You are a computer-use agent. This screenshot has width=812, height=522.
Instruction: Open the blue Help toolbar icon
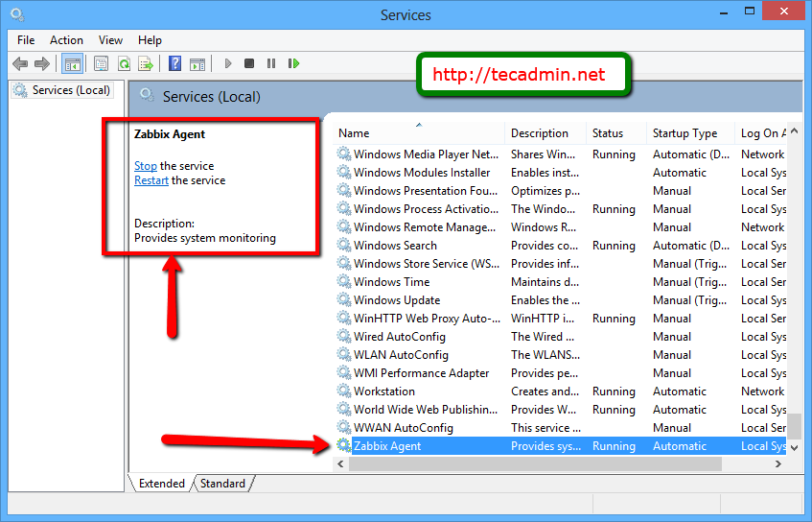click(x=174, y=64)
